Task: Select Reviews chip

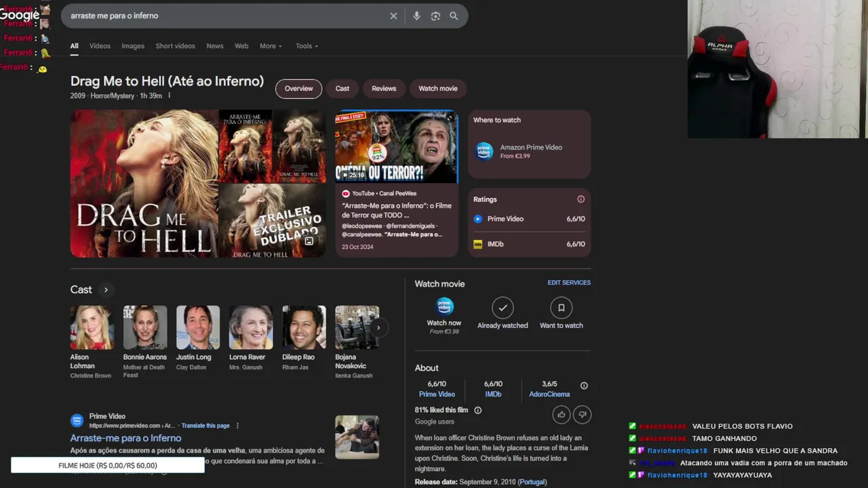Action: pos(384,89)
